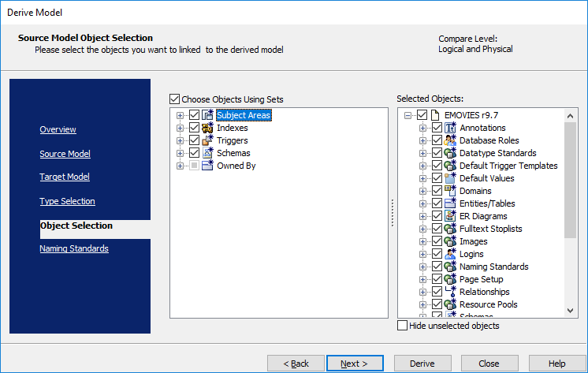The image size is (588, 373).
Task: Click the Owned By icon
Action: [207, 166]
